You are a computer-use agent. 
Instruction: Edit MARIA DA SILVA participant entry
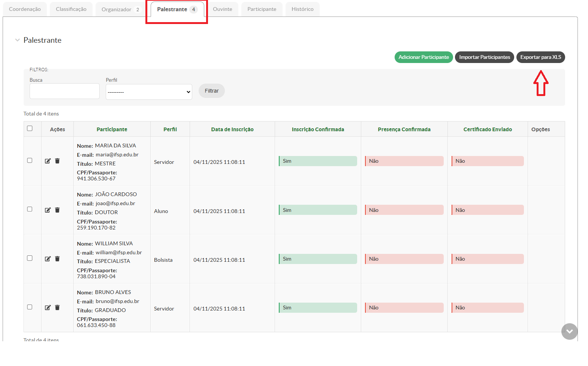[48, 161]
